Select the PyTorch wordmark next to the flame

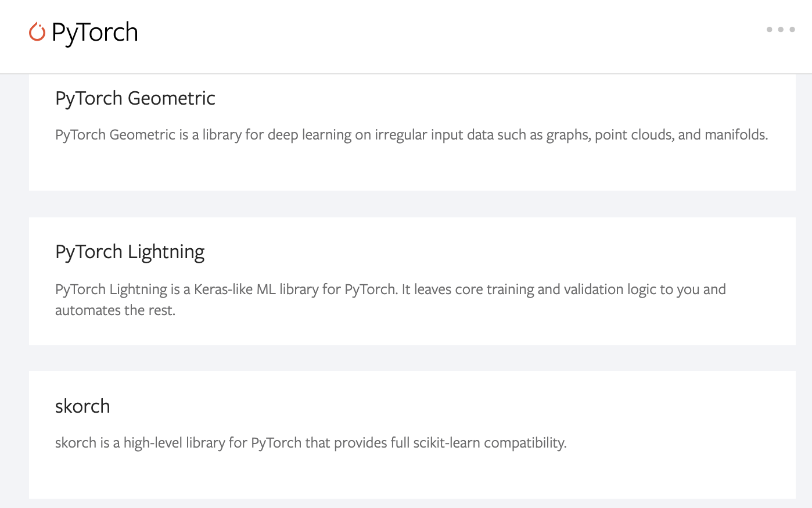(x=95, y=32)
